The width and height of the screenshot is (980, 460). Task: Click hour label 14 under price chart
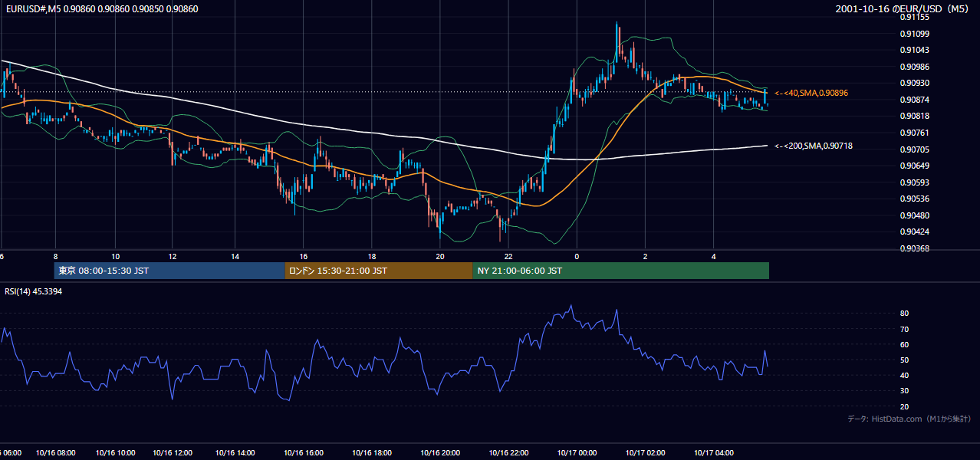(235, 256)
